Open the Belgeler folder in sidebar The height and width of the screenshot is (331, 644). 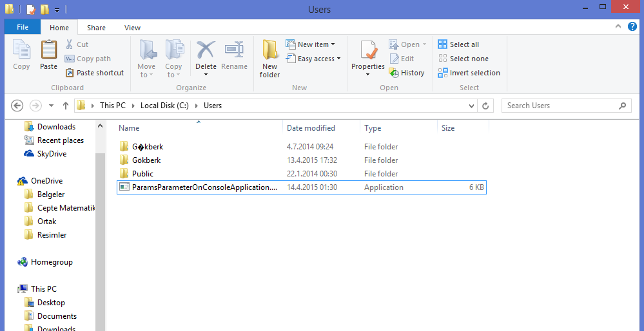tap(44, 194)
